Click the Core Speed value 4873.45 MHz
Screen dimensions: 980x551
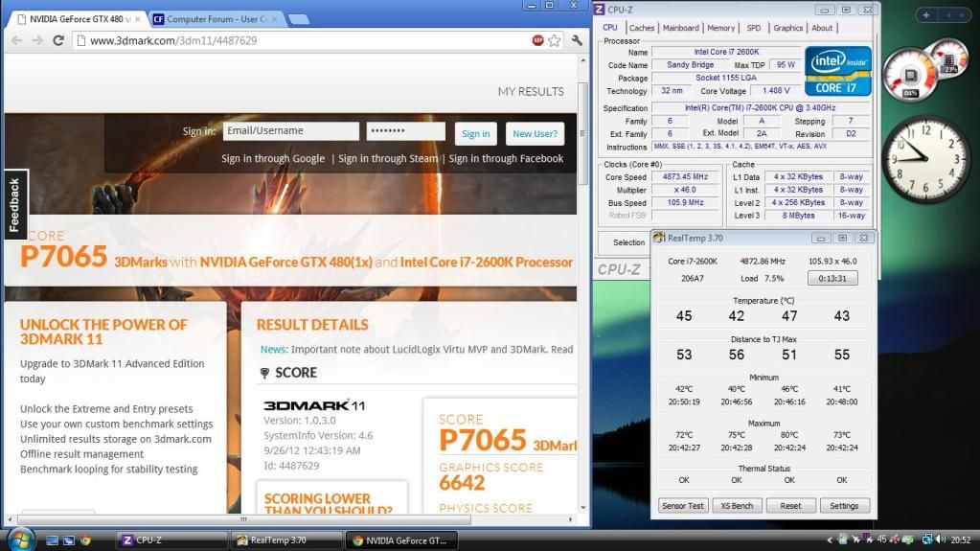[686, 177]
